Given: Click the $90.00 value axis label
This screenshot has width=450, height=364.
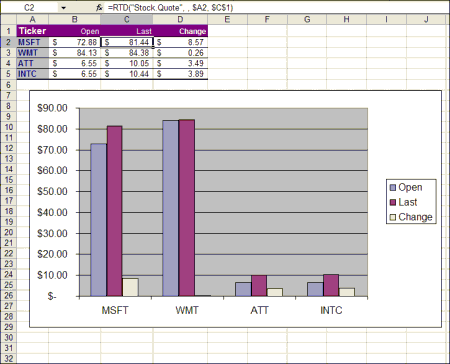Looking at the screenshot, I should click(52, 108).
